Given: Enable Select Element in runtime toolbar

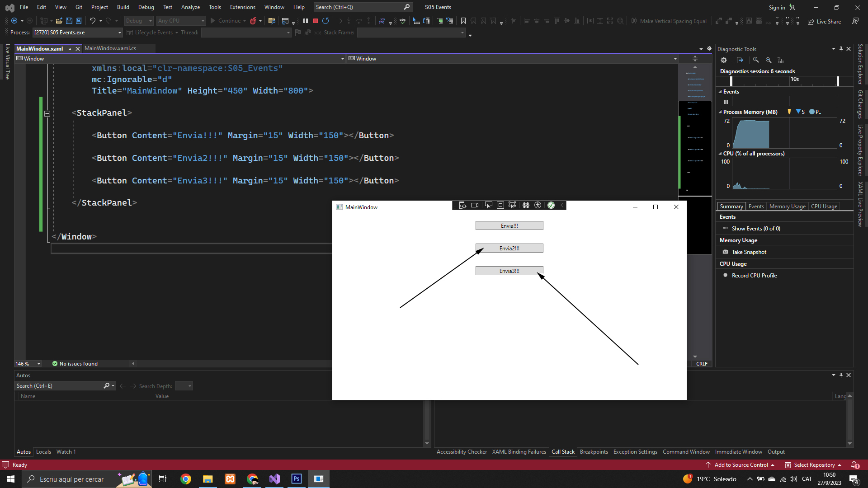Looking at the screenshot, I should click(488, 205).
